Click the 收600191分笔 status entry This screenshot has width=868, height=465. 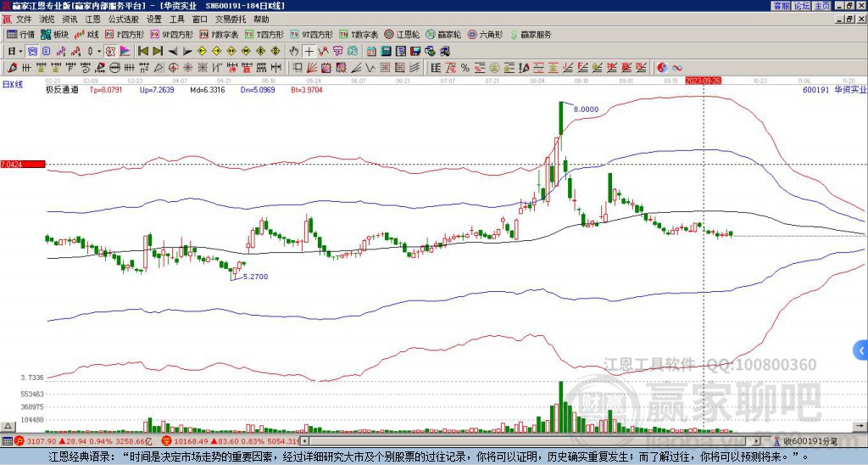click(811, 441)
